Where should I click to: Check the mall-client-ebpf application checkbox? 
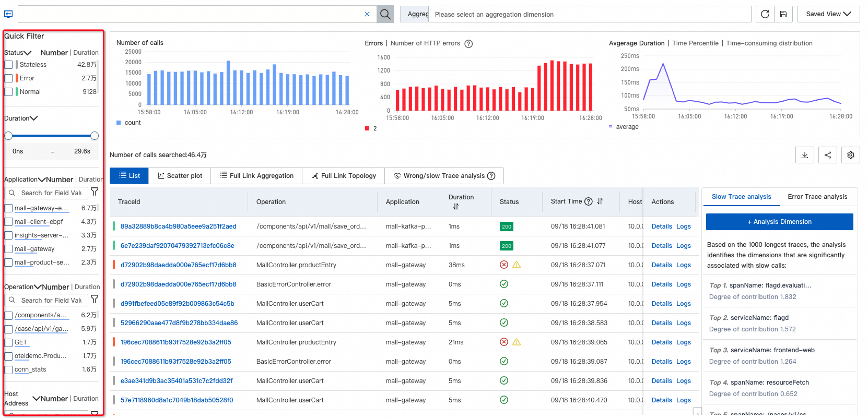pyautogui.click(x=8, y=222)
